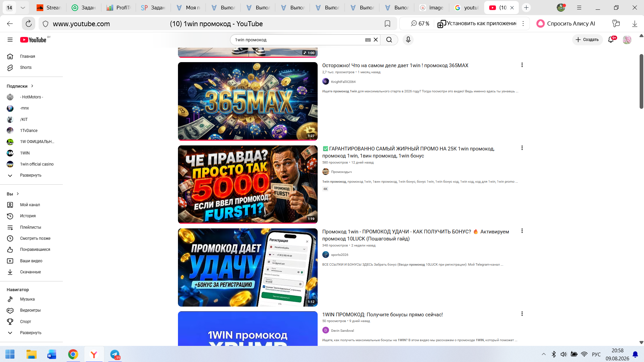
Task: Play the 365MAX video thumbnail
Action: pos(248,101)
